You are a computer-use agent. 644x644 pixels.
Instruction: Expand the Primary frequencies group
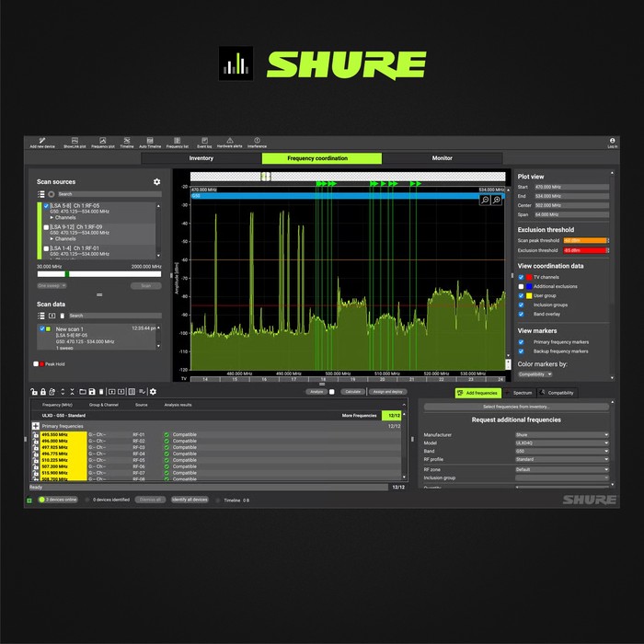pyautogui.click(x=36, y=426)
